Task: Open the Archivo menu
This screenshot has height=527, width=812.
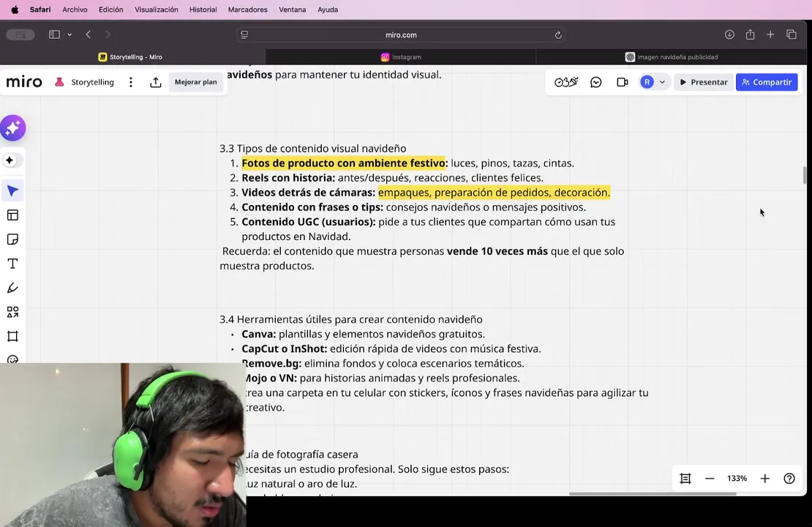Action: coord(75,10)
